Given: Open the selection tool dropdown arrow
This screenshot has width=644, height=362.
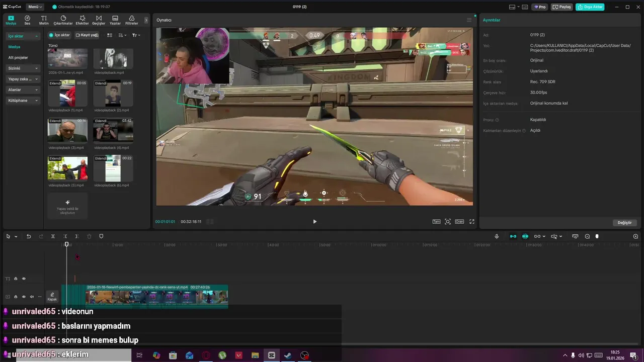Looking at the screenshot, I should coord(16,237).
